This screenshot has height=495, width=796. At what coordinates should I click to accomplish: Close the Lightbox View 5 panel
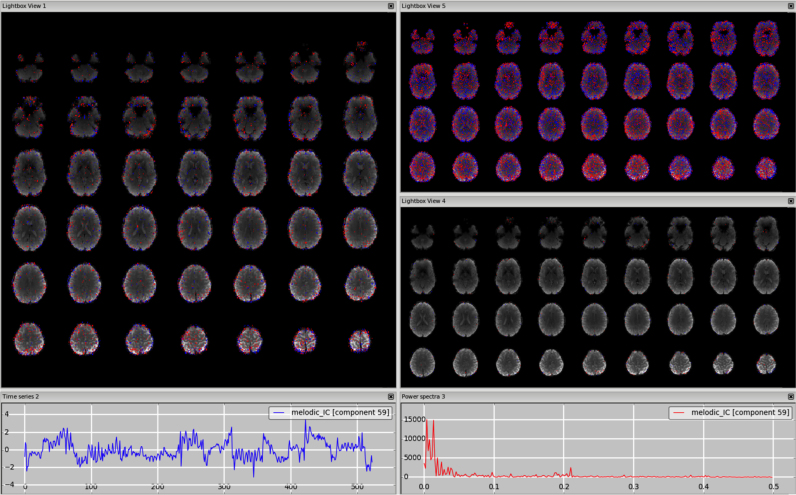(x=789, y=6)
